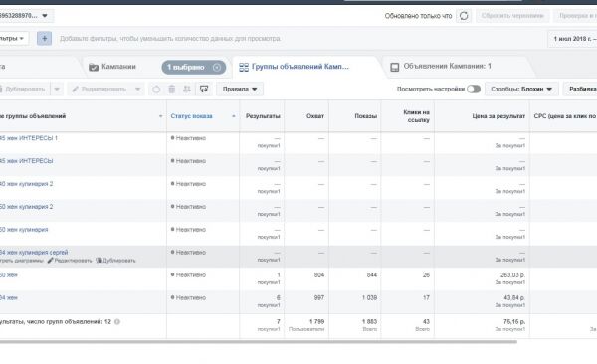This screenshot has height=364, width=597.
Task: Click the horizontal scrollbar below the table
Action: coord(258,342)
